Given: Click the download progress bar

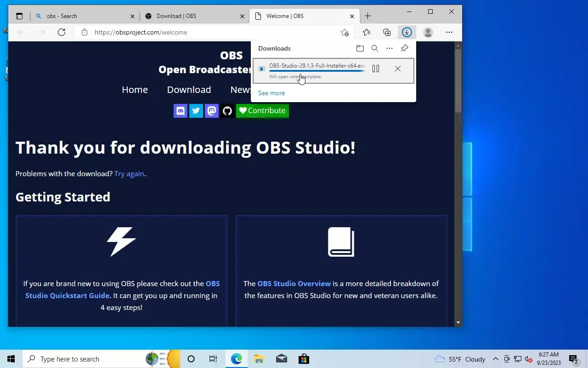Looking at the screenshot, I should point(317,71).
